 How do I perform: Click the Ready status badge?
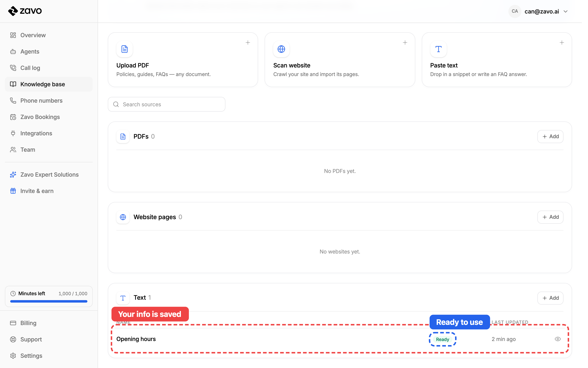(442, 339)
